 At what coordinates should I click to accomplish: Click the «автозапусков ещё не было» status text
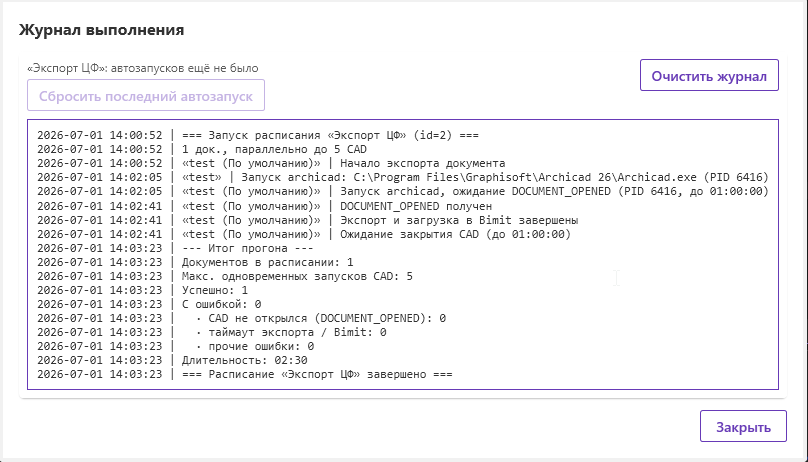point(184,68)
